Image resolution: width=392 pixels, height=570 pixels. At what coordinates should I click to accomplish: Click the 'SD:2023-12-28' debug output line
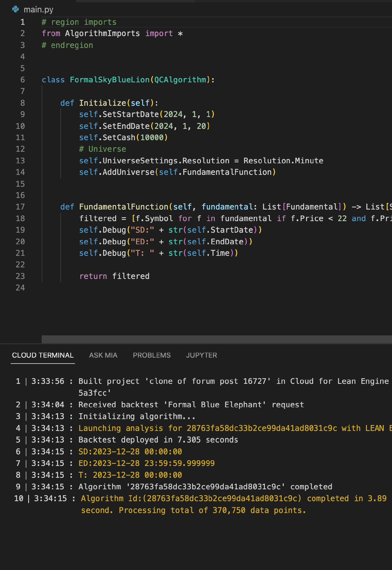pos(130,452)
